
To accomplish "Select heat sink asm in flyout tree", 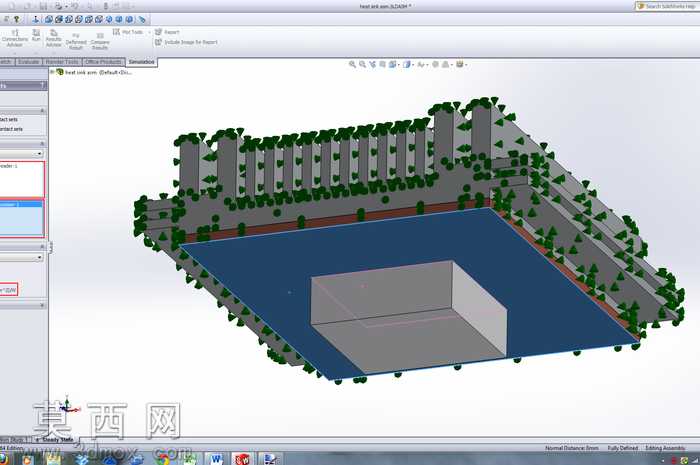I will [94, 72].
